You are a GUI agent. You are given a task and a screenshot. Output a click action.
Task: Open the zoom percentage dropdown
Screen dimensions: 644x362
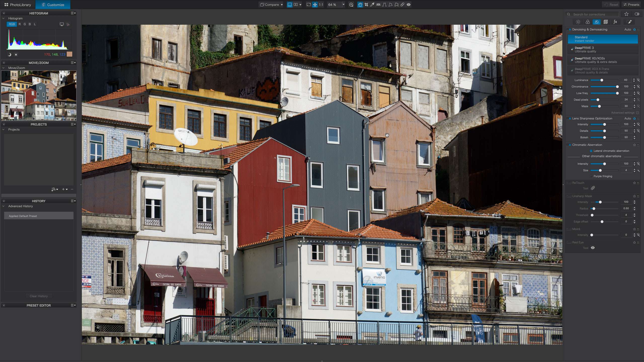[343, 5]
